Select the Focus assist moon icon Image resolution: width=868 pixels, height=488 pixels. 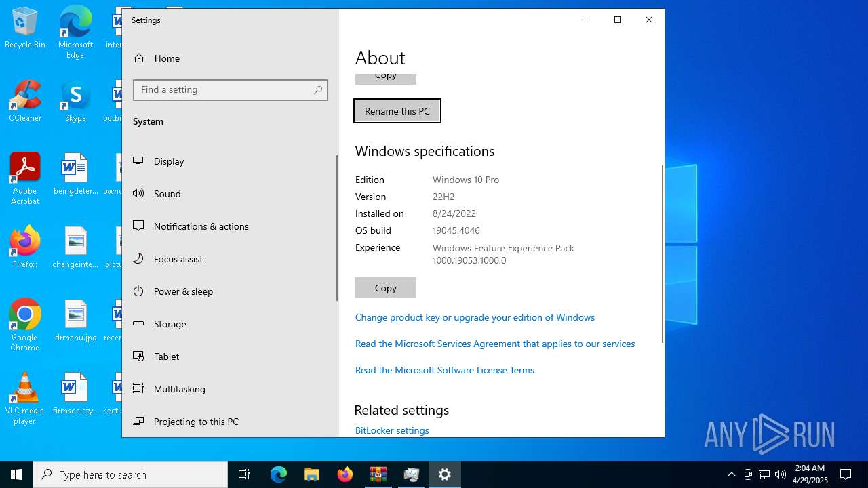[x=138, y=258]
